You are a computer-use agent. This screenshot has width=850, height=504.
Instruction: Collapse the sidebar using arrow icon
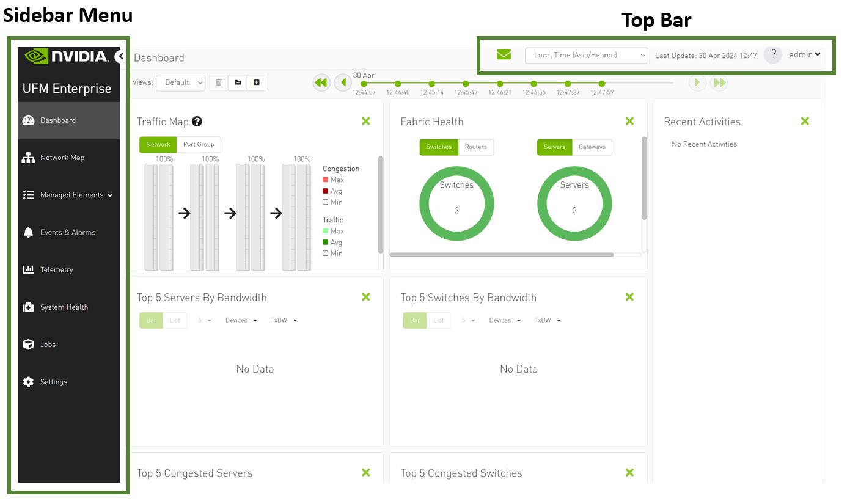point(120,56)
